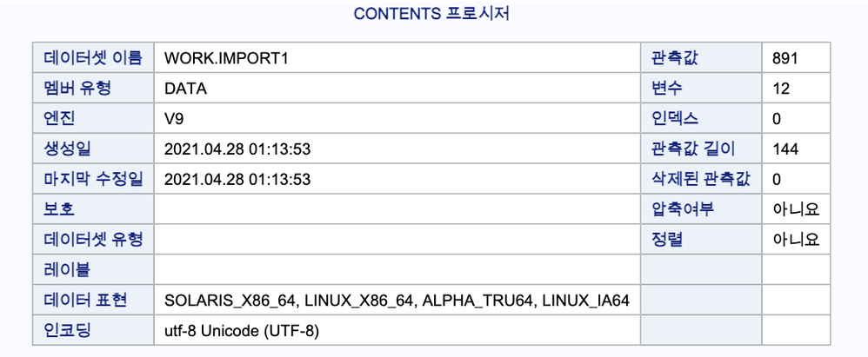
Task: Click the 인덱스 label cell
Action: click(674, 119)
